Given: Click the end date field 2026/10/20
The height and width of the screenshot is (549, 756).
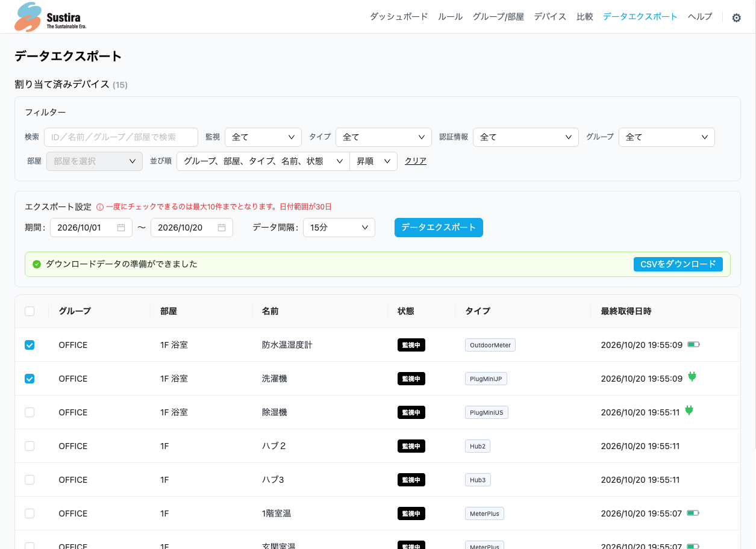Looking at the screenshot, I should [192, 228].
